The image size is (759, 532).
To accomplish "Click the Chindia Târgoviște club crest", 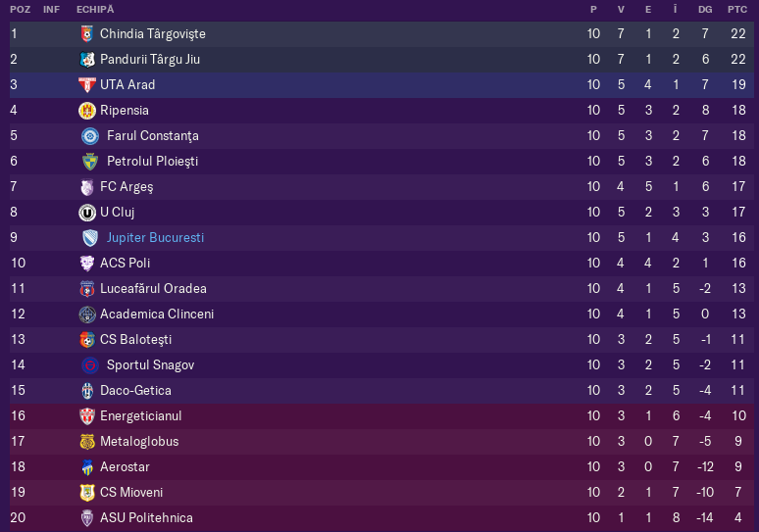I will tap(87, 34).
